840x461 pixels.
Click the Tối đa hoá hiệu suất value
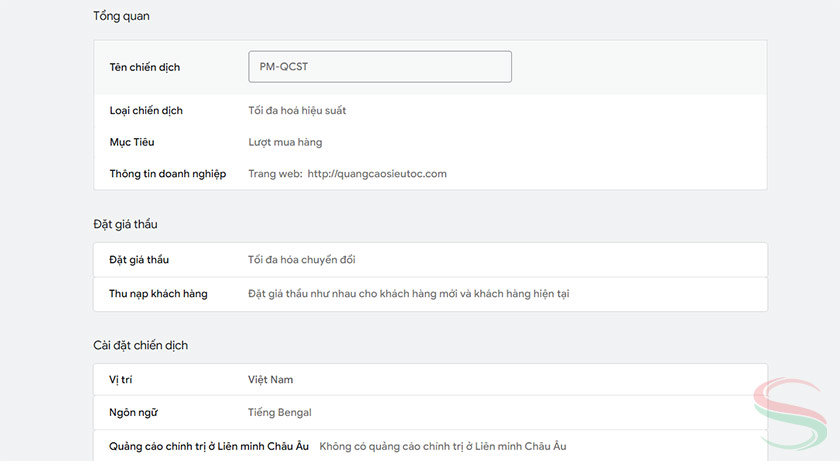[x=297, y=111]
